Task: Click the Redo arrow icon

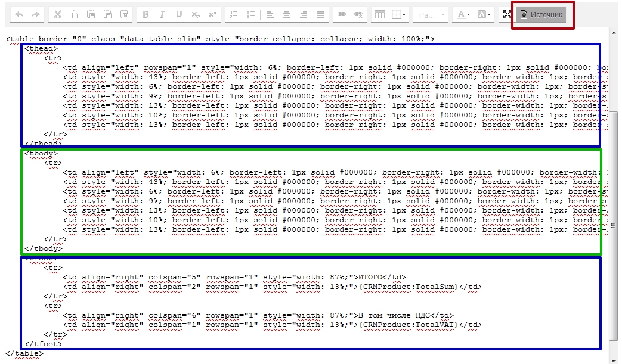Action: point(35,14)
